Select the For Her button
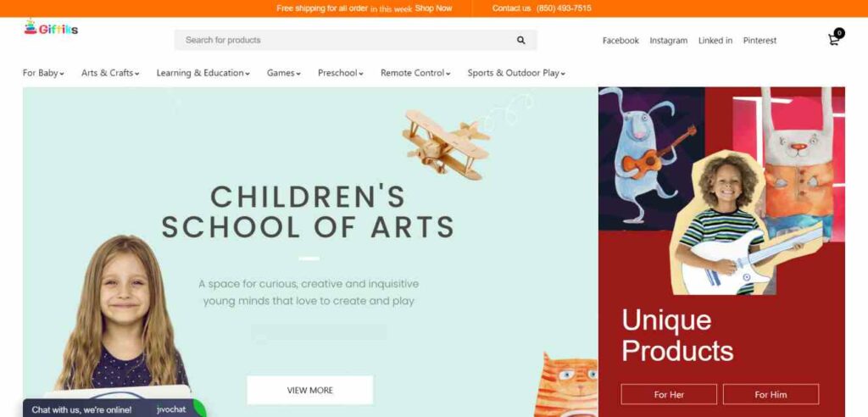Screen dimensions: 868x417 tap(669, 394)
